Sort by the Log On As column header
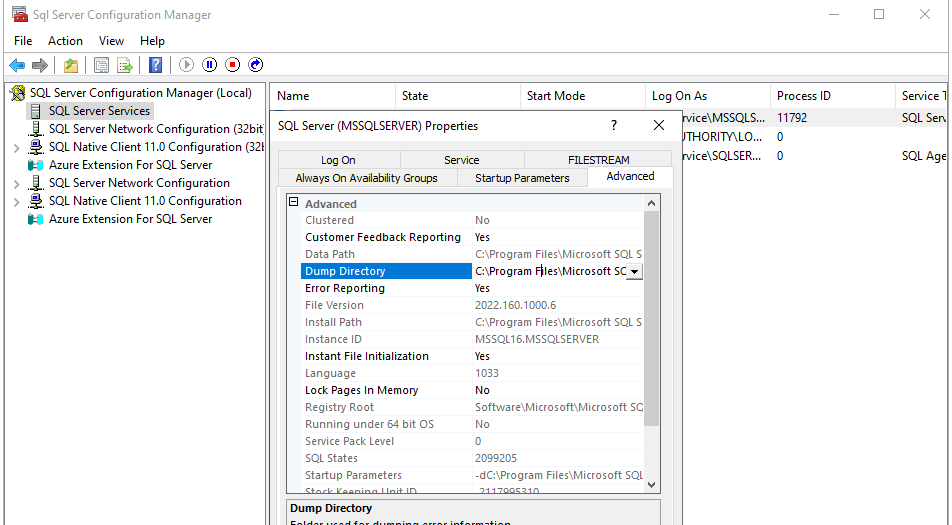952x525 pixels. pyautogui.click(x=708, y=96)
